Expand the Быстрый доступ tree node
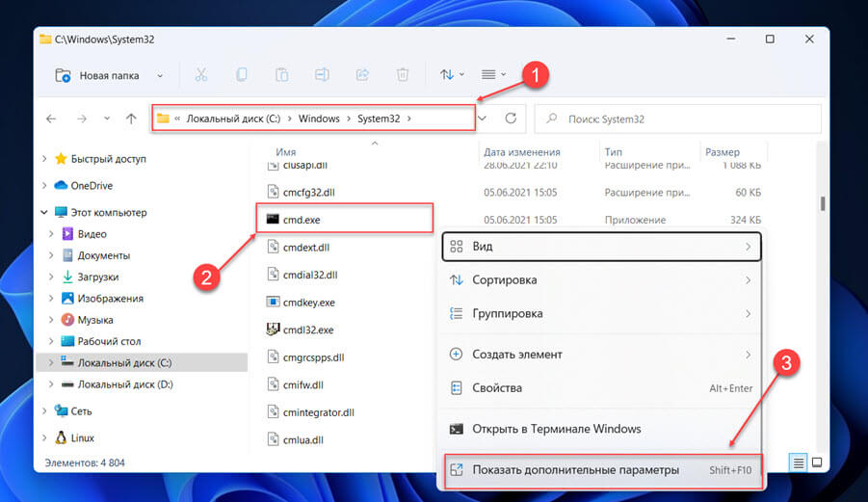This screenshot has height=502, width=868. coord(44,159)
